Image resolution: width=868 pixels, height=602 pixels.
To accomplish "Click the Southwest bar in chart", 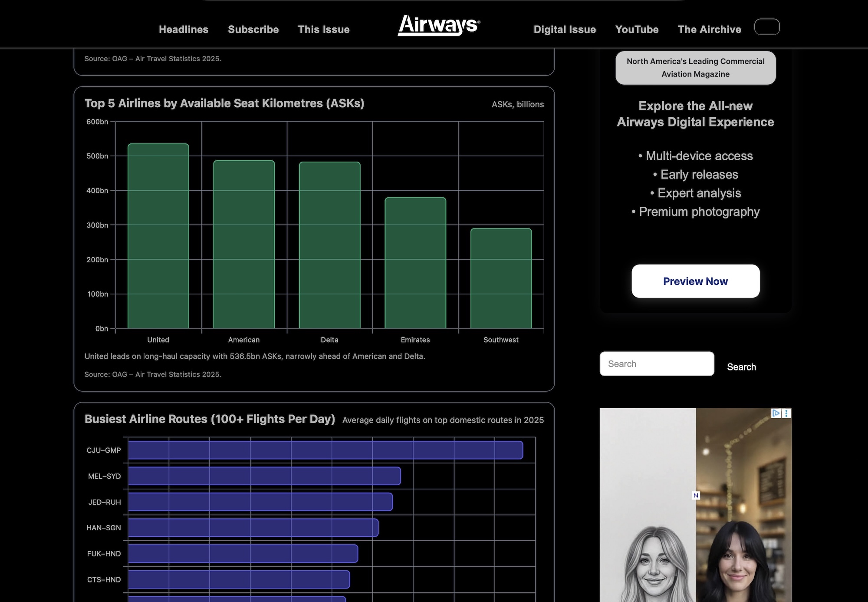I will 501,278.
